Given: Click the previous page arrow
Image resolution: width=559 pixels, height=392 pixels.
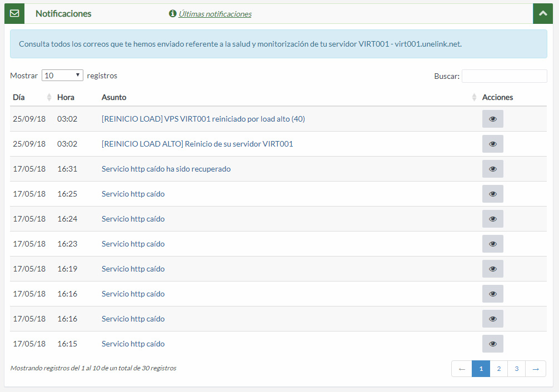Looking at the screenshot, I should (462, 368).
